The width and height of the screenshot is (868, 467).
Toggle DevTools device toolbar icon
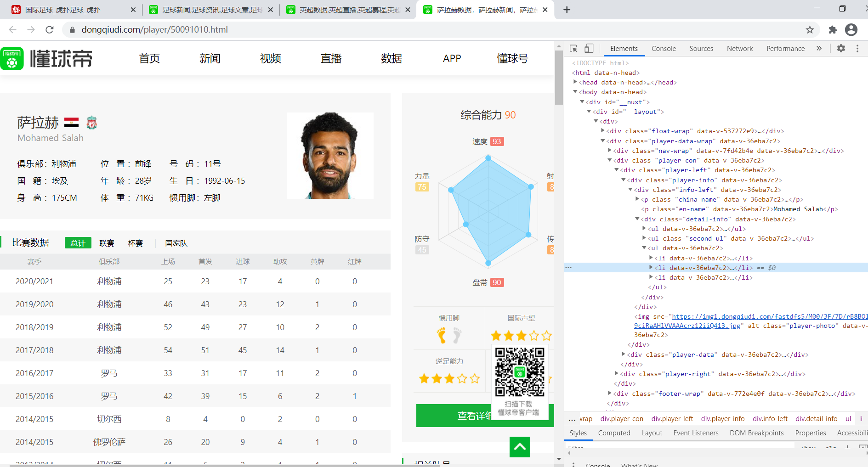pos(589,48)
